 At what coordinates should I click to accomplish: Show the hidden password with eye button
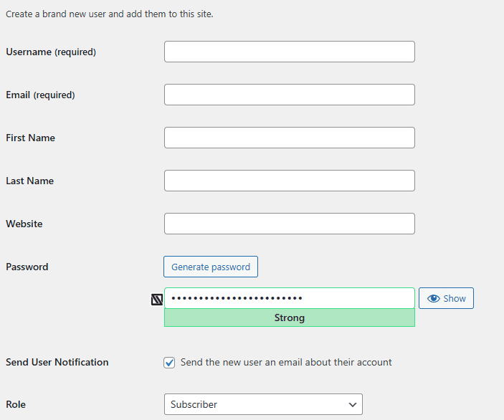click(446, 298)
